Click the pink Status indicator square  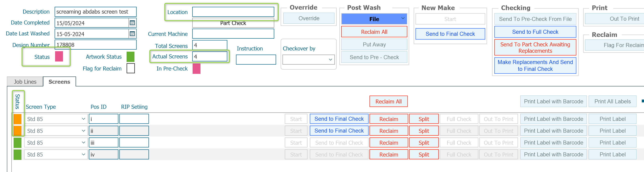coord(59,56)
